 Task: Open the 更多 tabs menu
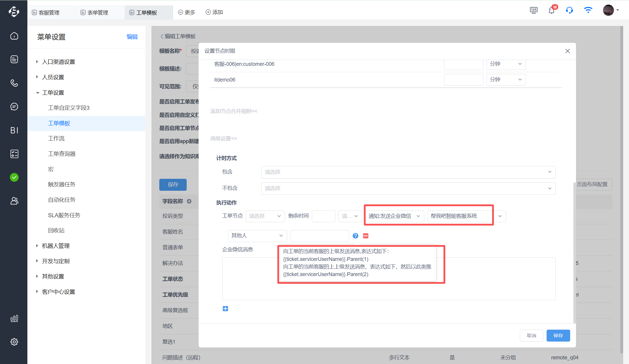point(187,12)
